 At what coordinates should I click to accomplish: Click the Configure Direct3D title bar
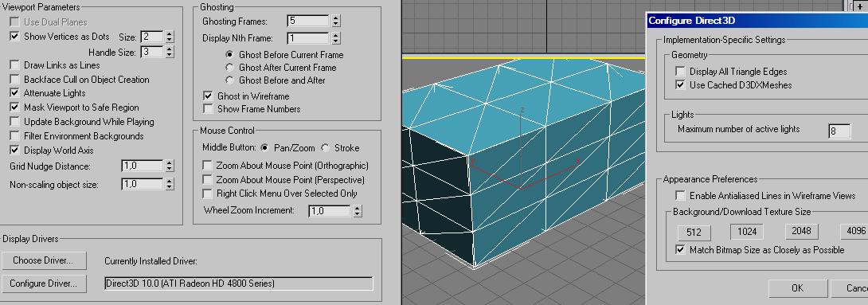(x=757, y=21)
